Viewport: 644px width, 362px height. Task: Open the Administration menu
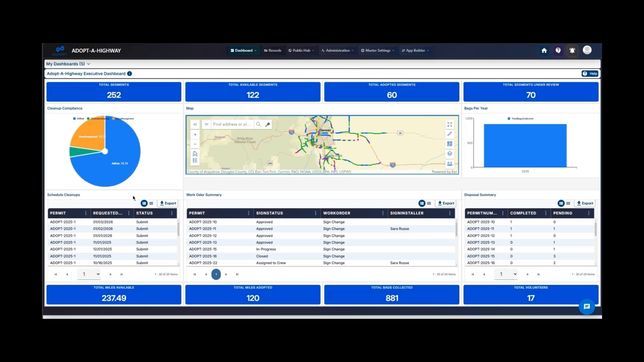(337, 50)
